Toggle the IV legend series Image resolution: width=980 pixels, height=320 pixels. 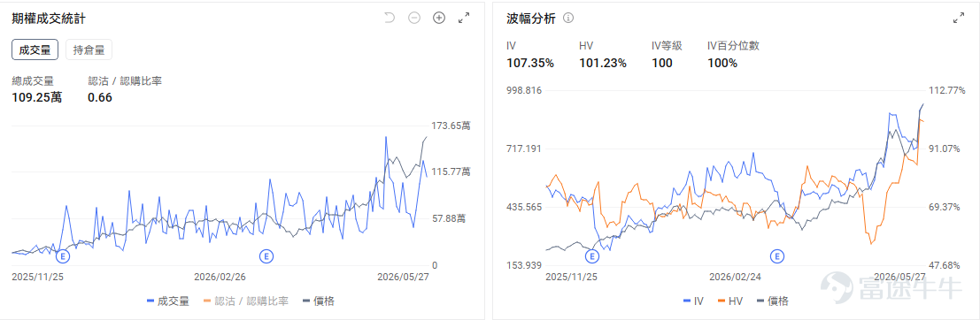pyautogui.click(x=694, y=301)
